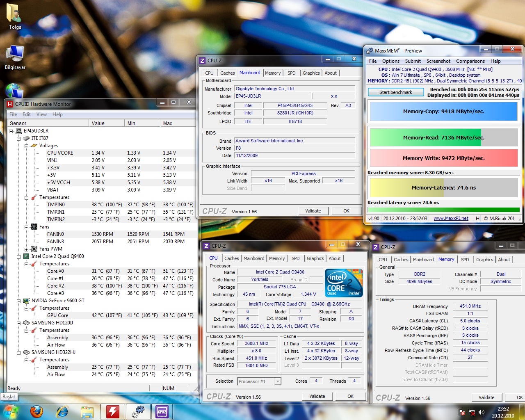Click the volume speaker tray icon

click(x=482, y=412)
